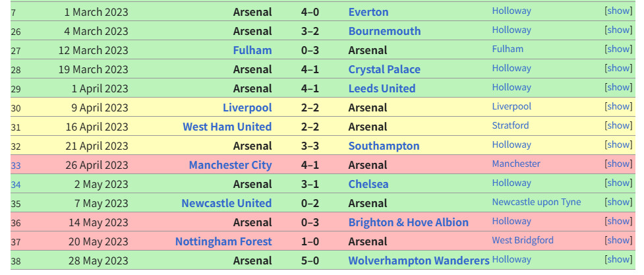Image resolution: width=644 pixels, height=275 pixels.
Task: Open the Liverpool team link
Action: click(247, 107)
